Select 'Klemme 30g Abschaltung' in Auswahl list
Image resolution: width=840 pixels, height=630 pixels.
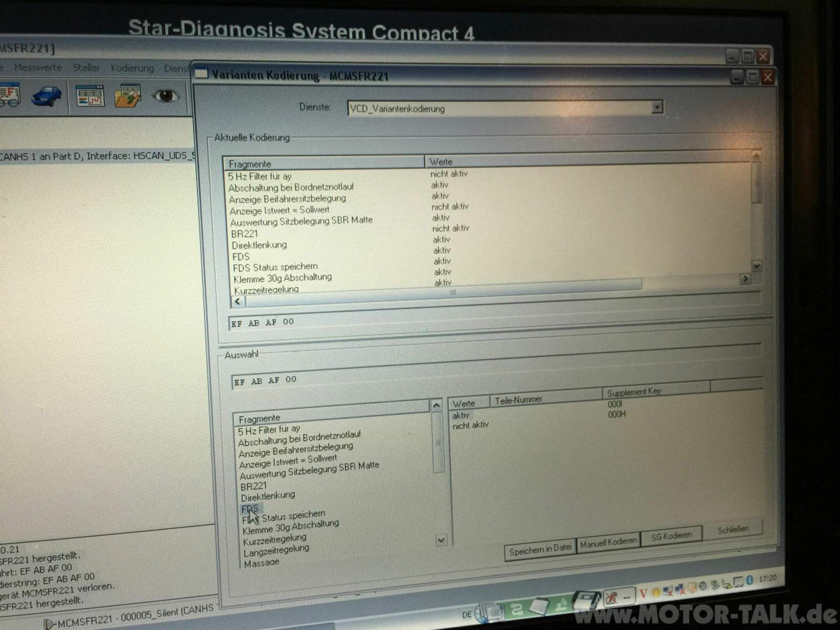tap(291, 527)
